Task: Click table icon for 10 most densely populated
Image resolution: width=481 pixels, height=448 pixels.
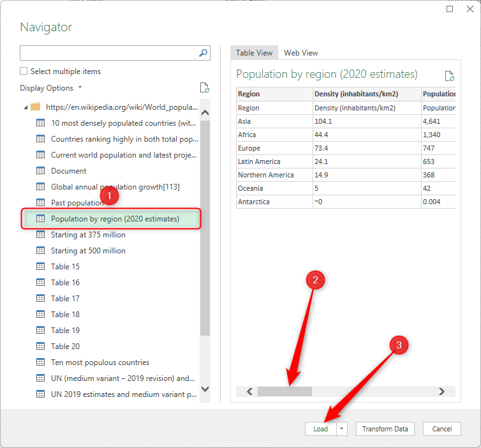Action: (40, 123)
